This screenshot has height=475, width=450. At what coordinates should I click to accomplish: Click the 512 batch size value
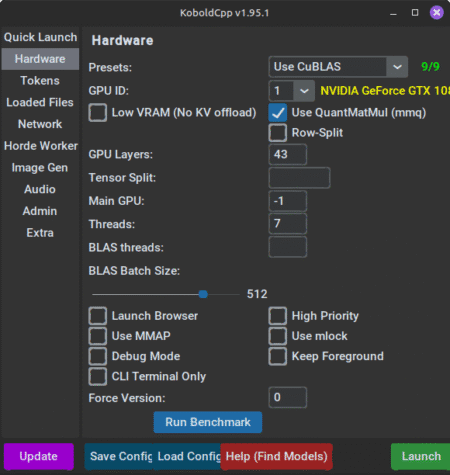[x=257, y=294]
